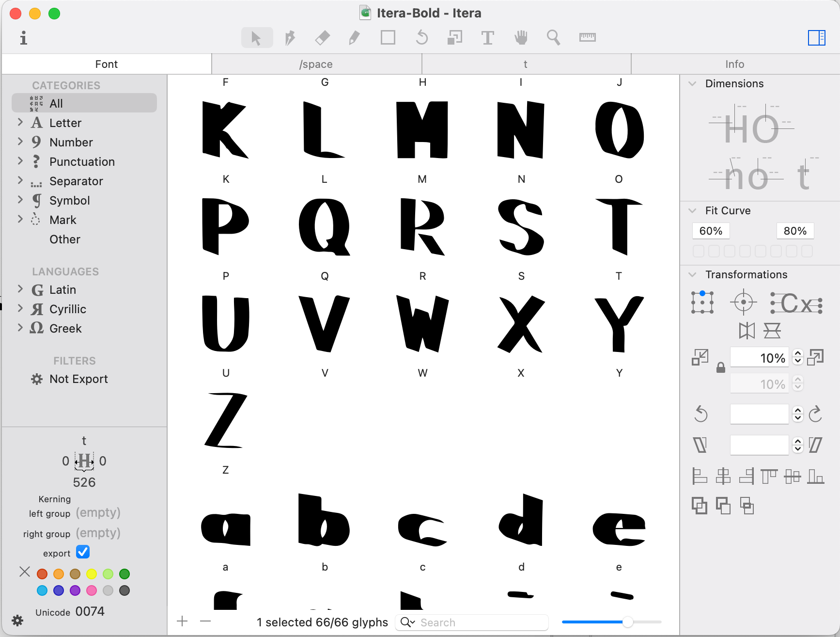Collapse the Transformations section
This screenshot has height=637, width=840.
(693, 275)
